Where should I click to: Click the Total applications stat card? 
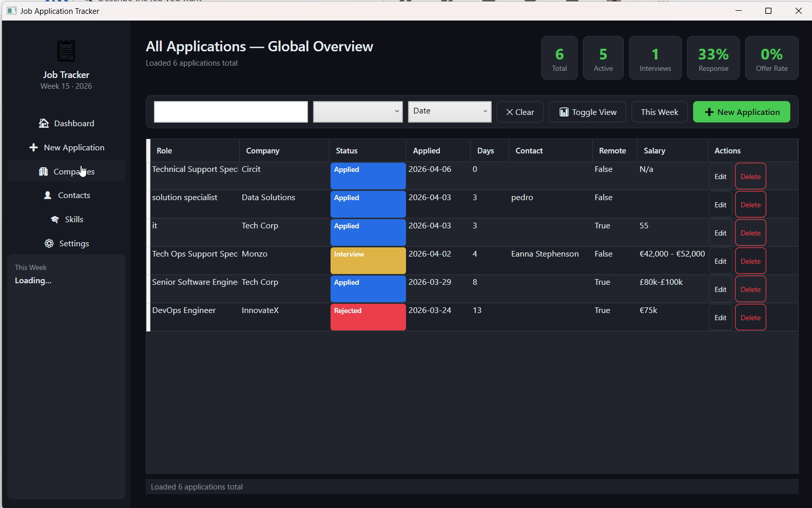click(x=559, y=58)
